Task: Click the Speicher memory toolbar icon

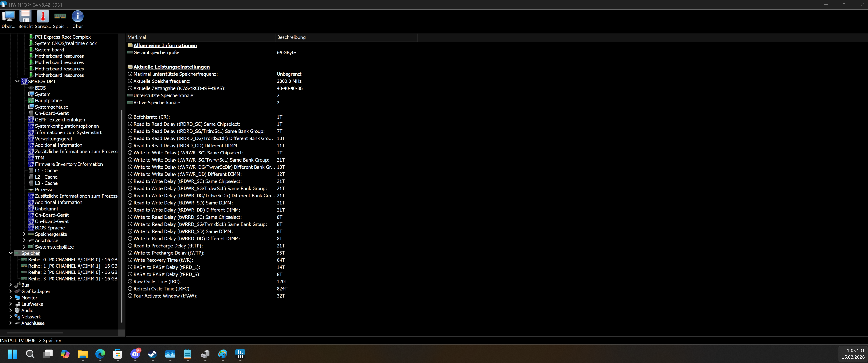Action: coord(60,19)
